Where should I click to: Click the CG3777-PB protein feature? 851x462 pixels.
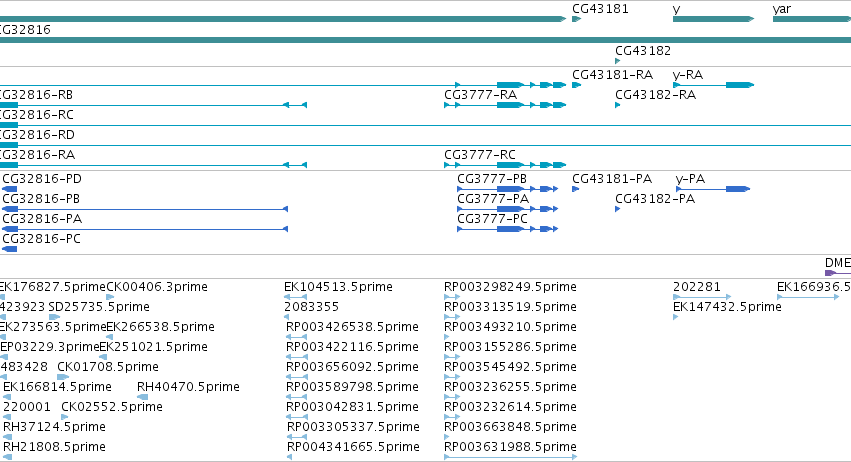(507, 189)
